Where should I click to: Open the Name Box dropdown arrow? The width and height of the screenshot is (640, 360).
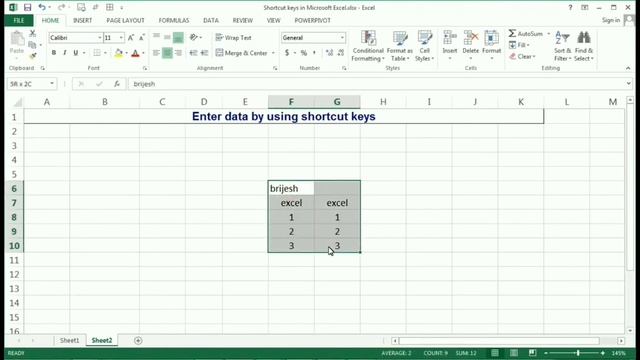pos(52,84)
